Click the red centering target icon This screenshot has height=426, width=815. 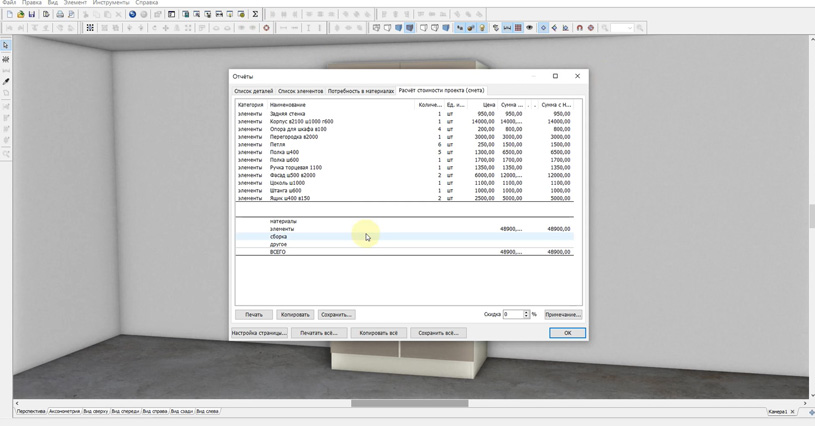pos(266,28)
